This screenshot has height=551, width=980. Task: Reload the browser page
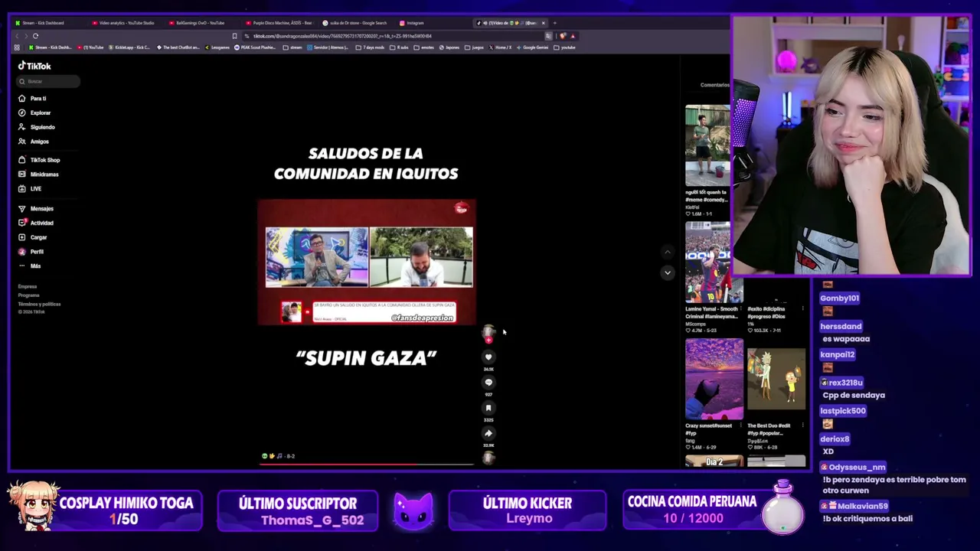pos(36,36)
